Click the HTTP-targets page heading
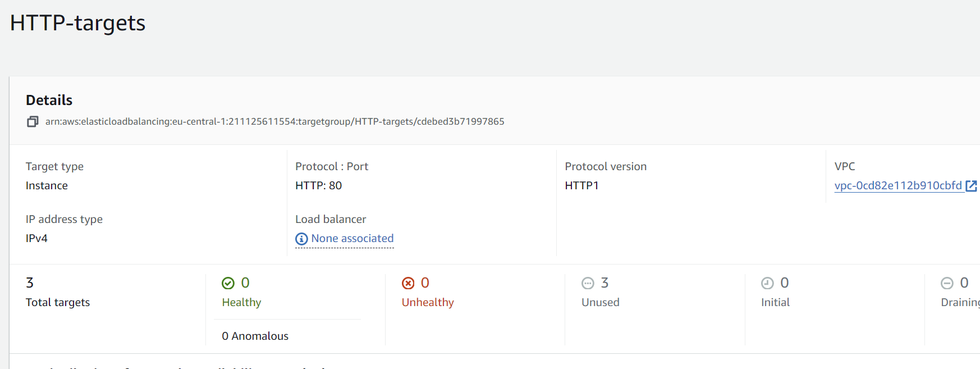Image resolution: width=980 pixels, height=369 pixels. (x=77, y=23)
